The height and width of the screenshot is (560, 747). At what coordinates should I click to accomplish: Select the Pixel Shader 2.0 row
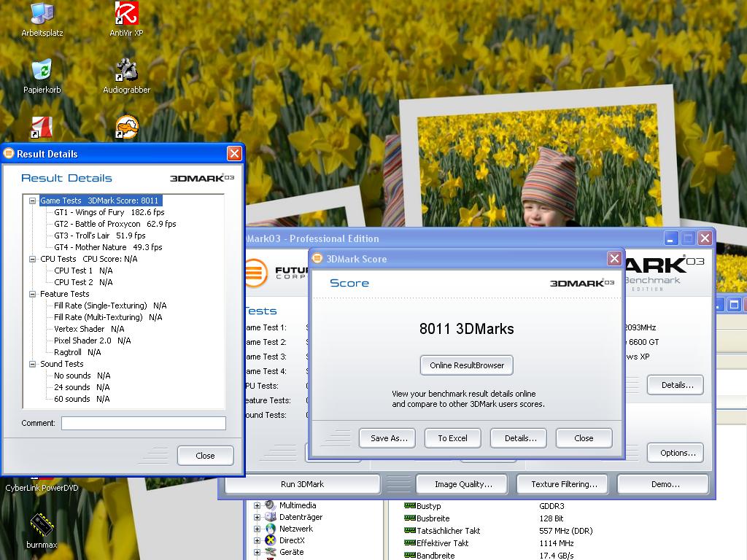tap(93, 341)
